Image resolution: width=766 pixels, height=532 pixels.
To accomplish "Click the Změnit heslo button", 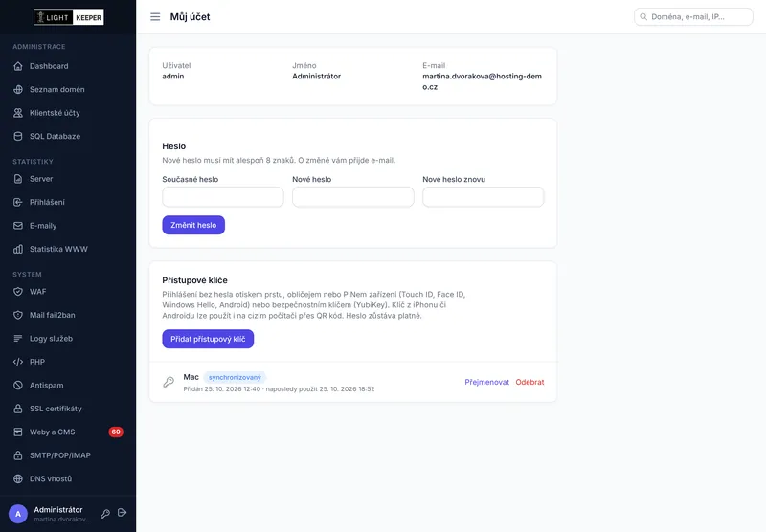I will click(x=193, y=225).
